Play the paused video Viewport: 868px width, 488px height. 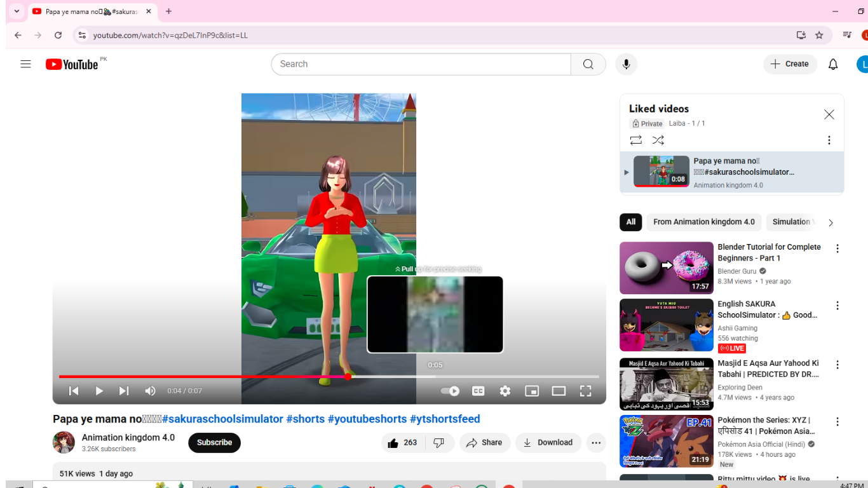pos(99,391)
